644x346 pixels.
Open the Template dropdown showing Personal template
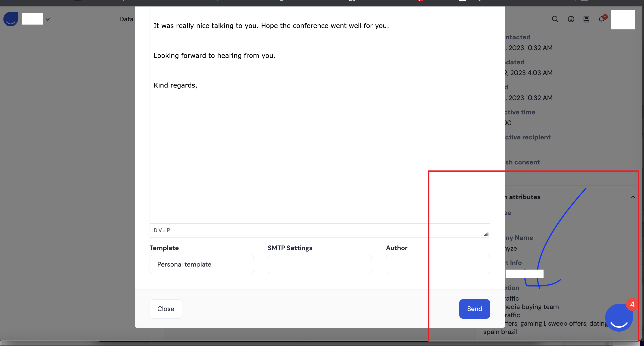click(x=201, y=264)
